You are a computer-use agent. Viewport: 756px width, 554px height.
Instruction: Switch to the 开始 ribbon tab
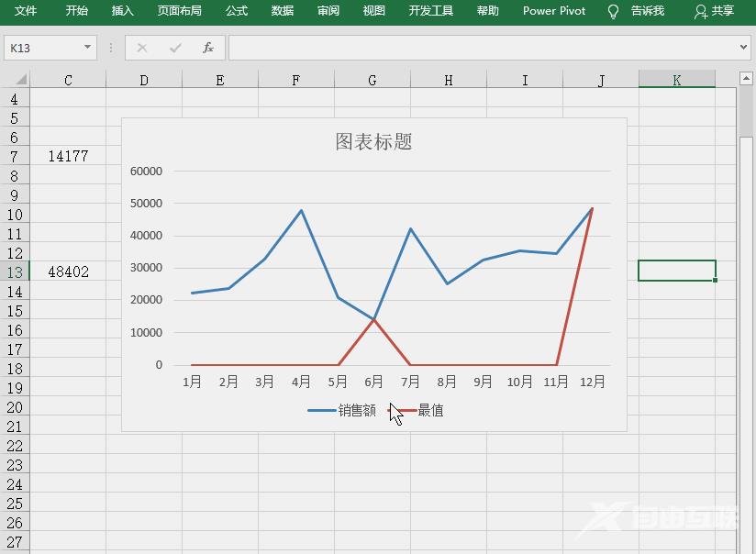point(76,11)
